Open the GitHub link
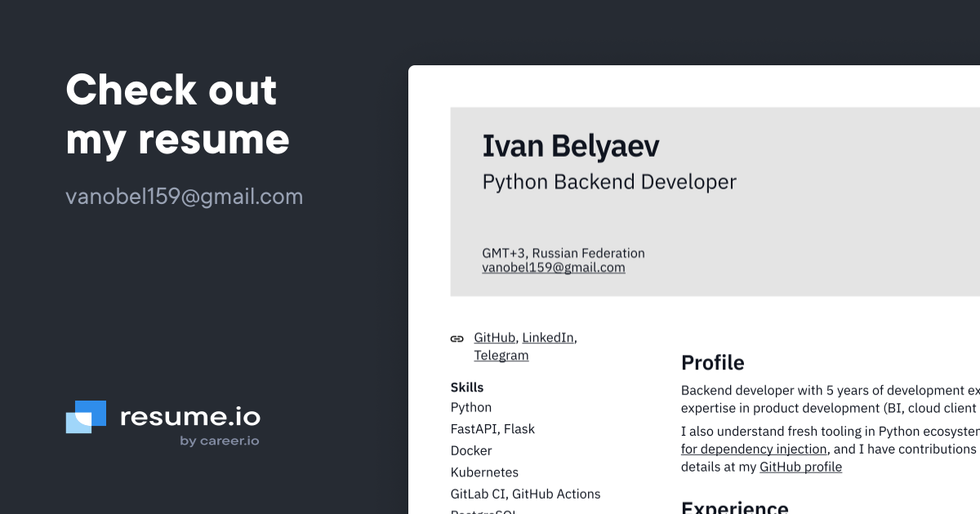This screenshot has width=980, height=514. tap(494, 338)
